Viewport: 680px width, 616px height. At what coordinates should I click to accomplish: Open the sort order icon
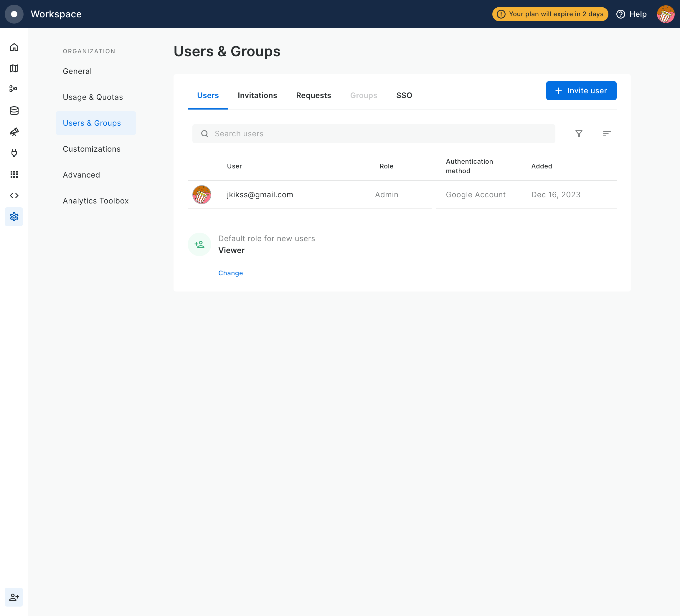click(x=606, y=134)
